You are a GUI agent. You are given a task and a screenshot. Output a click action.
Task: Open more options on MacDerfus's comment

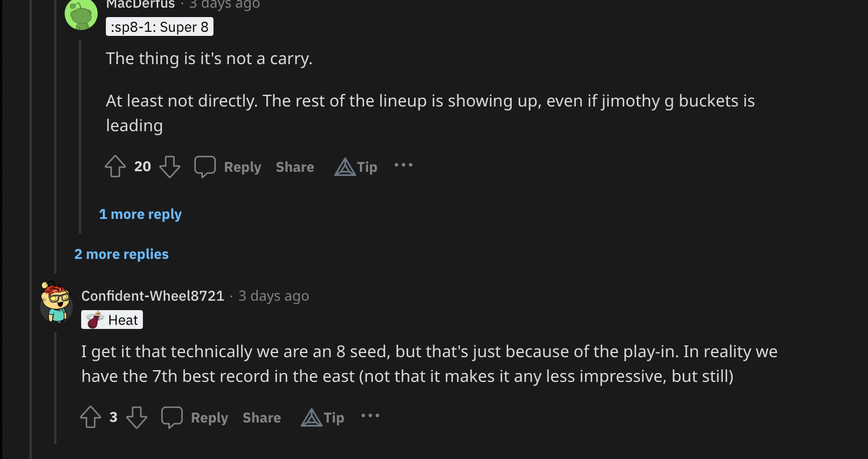point(403,165)
